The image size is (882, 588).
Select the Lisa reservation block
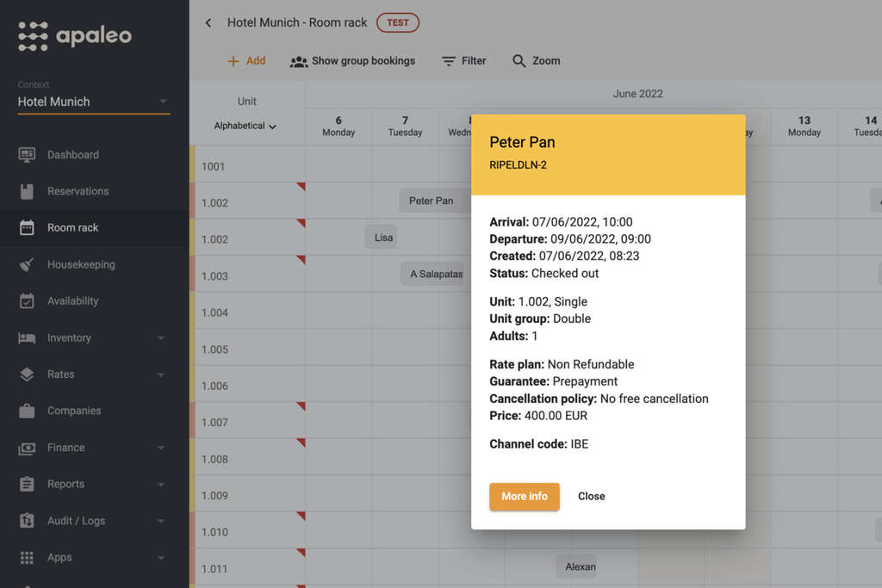coord(382,238)
